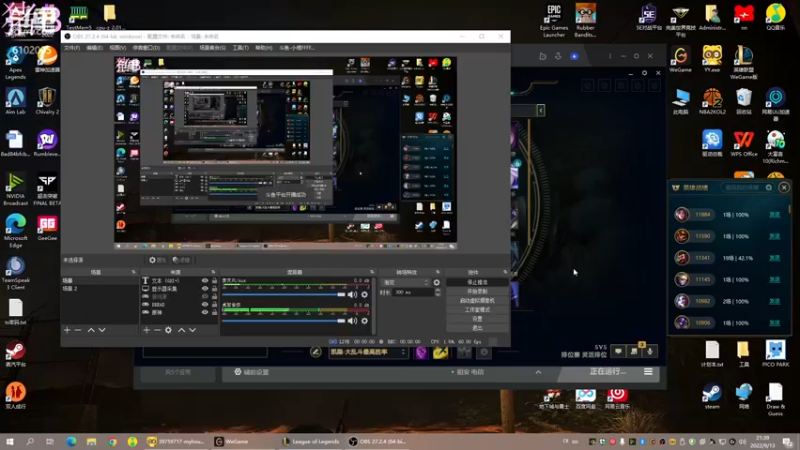Viewport: 800px width, 450px height.
Task: Open source properties using the gear icon
Action: [168, 330]
